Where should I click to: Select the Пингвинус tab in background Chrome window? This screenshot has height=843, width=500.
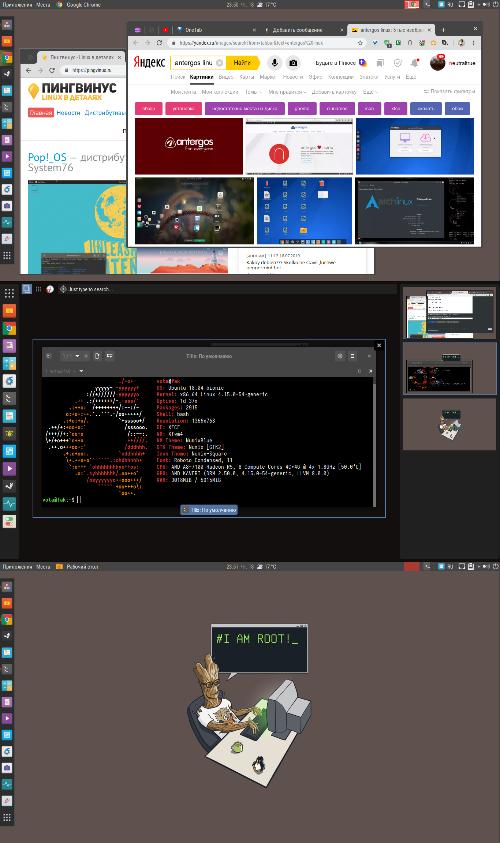coord(82,56)
